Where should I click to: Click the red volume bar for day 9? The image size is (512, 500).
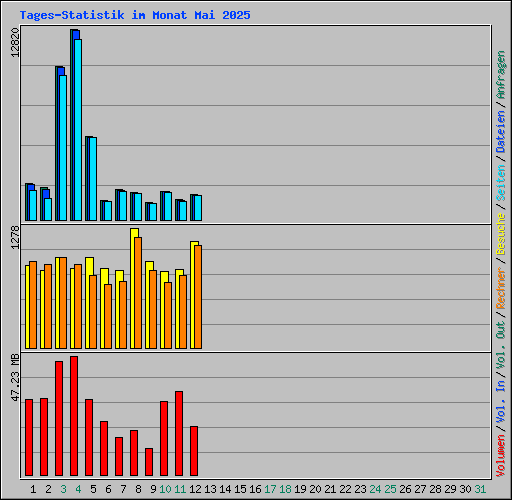(149, 462)
